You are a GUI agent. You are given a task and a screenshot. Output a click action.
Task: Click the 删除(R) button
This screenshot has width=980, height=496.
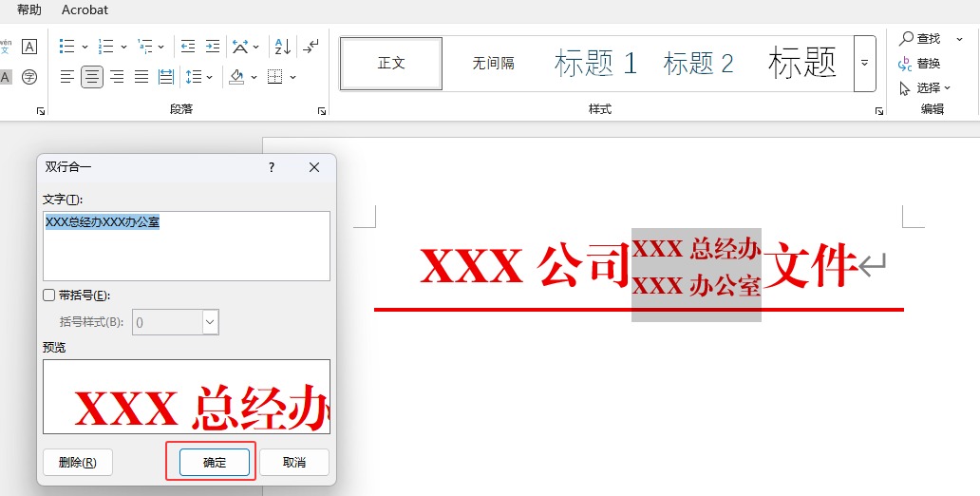[78, 462]
